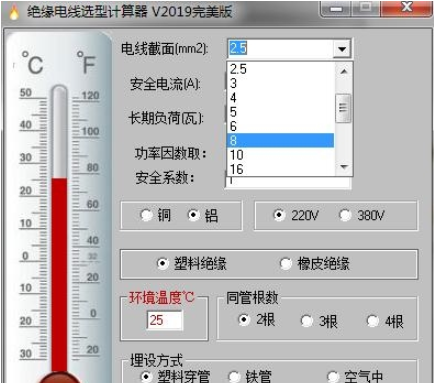Close the calculator window
The width and height of the screenshot is (434, 383).
tap(407, 8)
